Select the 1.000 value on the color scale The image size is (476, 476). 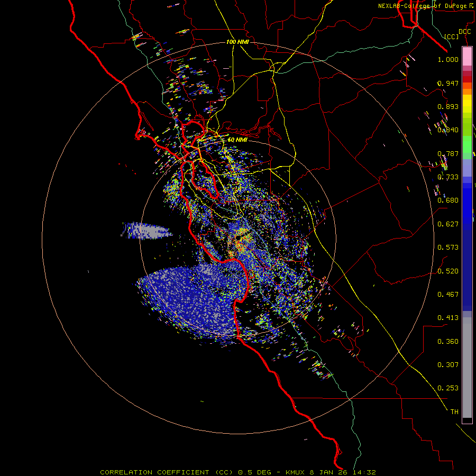[448, 59]
